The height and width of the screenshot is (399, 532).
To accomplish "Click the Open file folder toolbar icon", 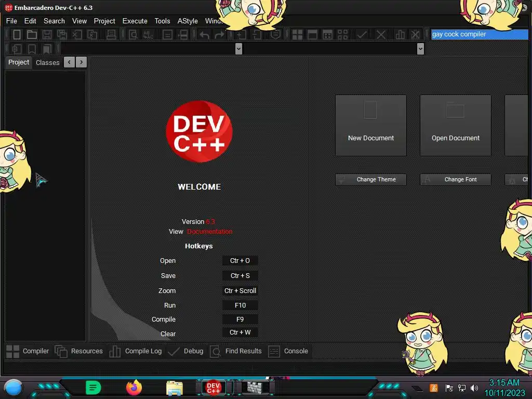I will tap(32, 35).
